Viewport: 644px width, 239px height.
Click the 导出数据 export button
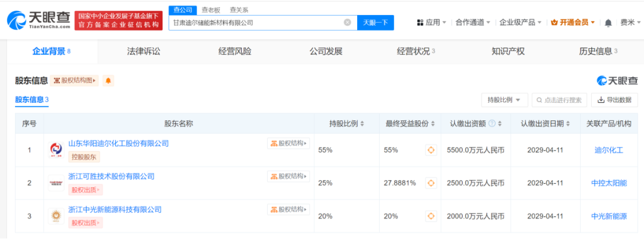click(614, 100)
